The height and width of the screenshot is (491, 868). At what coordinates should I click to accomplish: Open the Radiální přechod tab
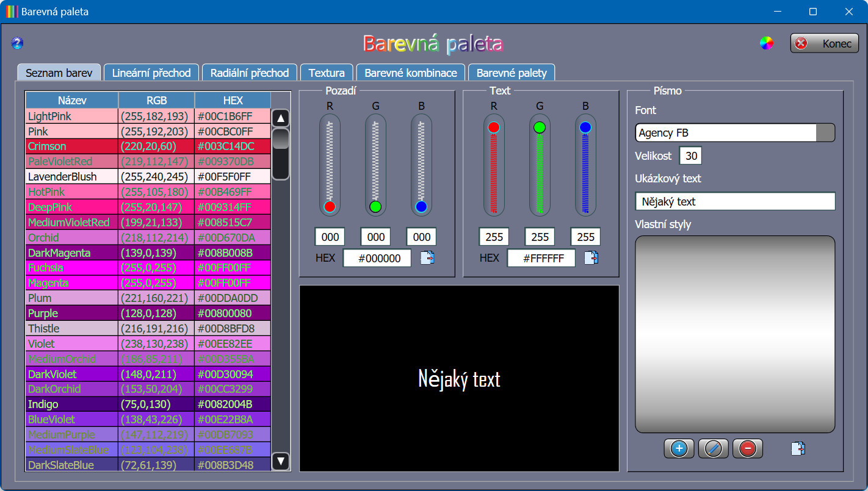pyautogui.click(x=250, y=73)
